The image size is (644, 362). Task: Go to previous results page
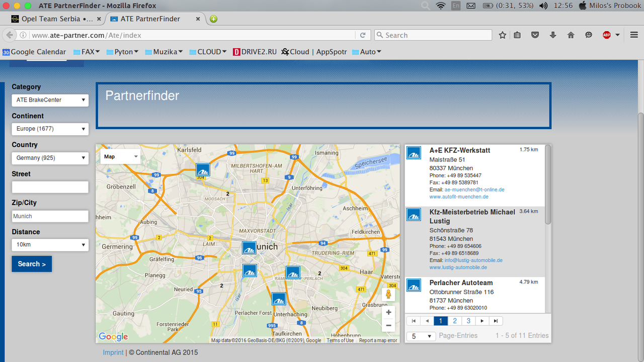427,321
